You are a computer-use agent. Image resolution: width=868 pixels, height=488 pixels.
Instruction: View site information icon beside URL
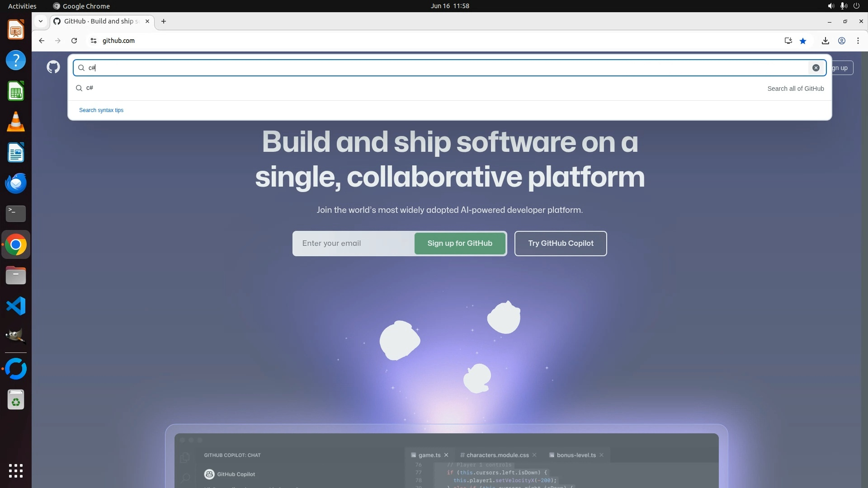(x=94, y=41)
